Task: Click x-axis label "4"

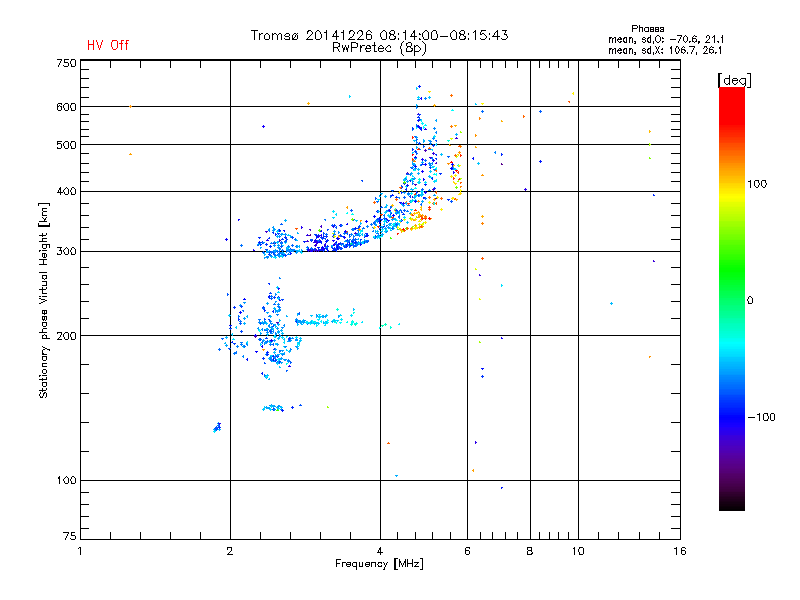Action: (380, 551)
